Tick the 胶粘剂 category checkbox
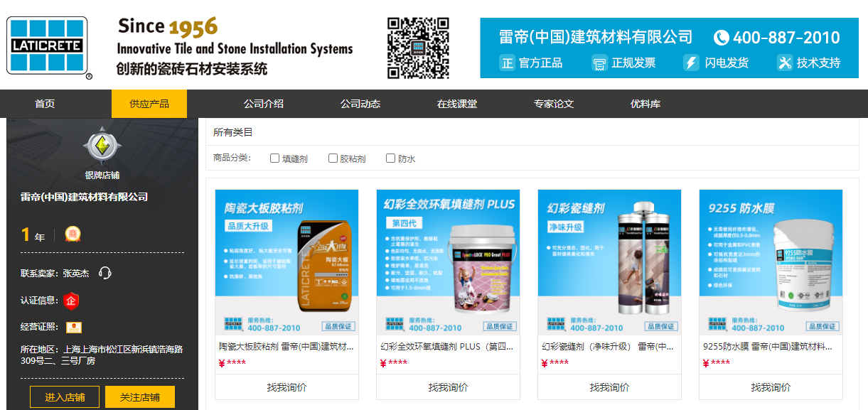Viewport: 868px width, 410px height. (333, 158)
